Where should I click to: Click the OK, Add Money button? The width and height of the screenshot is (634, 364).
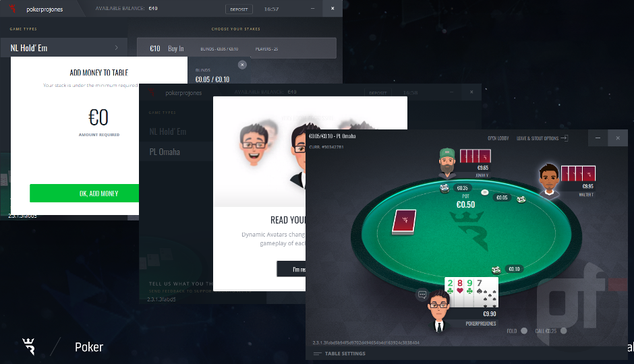pos(84,193)
